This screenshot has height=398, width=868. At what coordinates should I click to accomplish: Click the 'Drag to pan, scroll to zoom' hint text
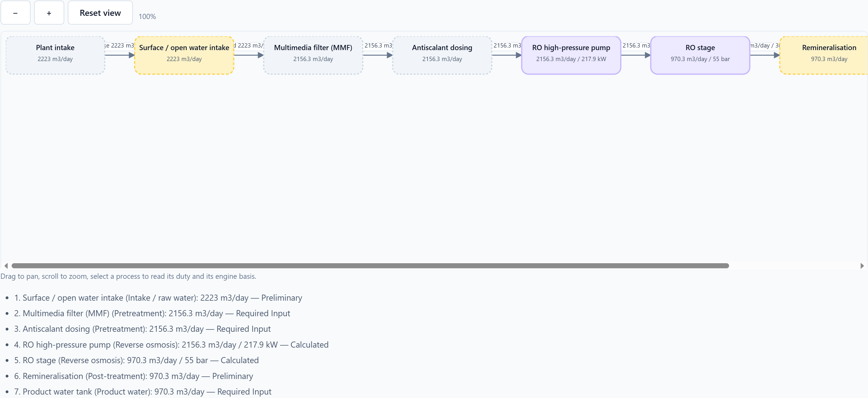click(128, 276)
